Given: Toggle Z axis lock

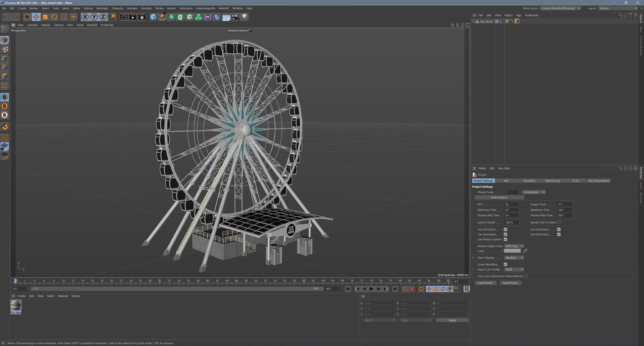Looking at the screenshot, I should coord(103,17).
